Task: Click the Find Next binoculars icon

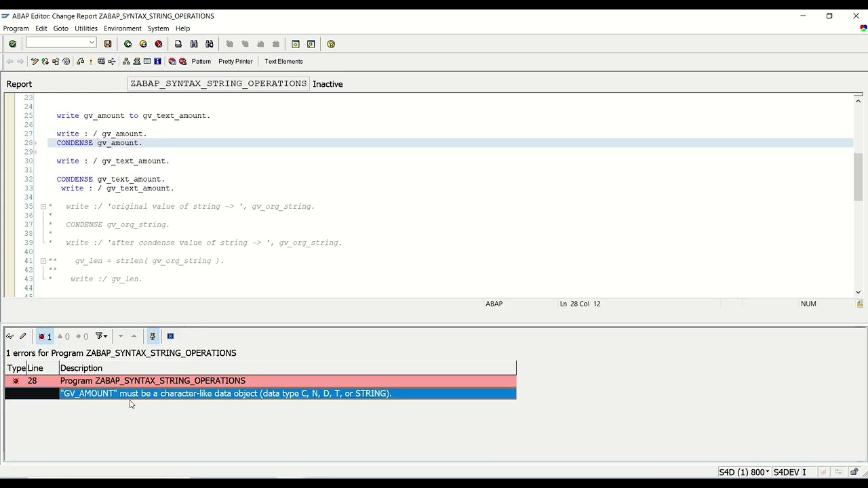Action: click(210, 44)
